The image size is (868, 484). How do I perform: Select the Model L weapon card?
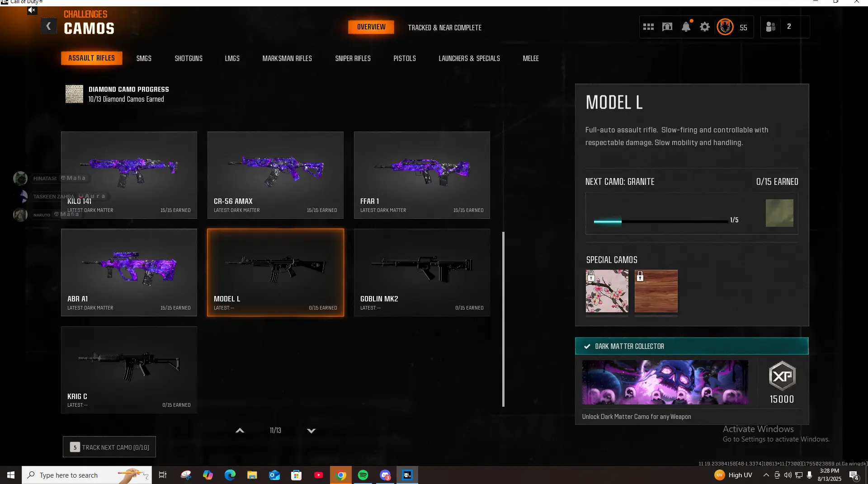coord(275,273)
